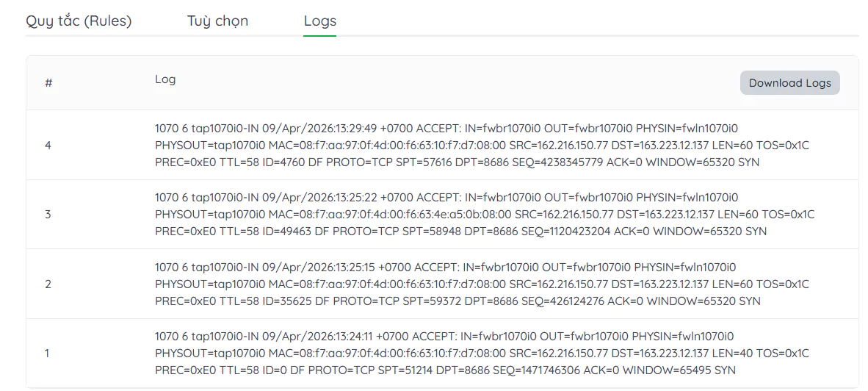Select row number 3 in the table

point(48,215)
